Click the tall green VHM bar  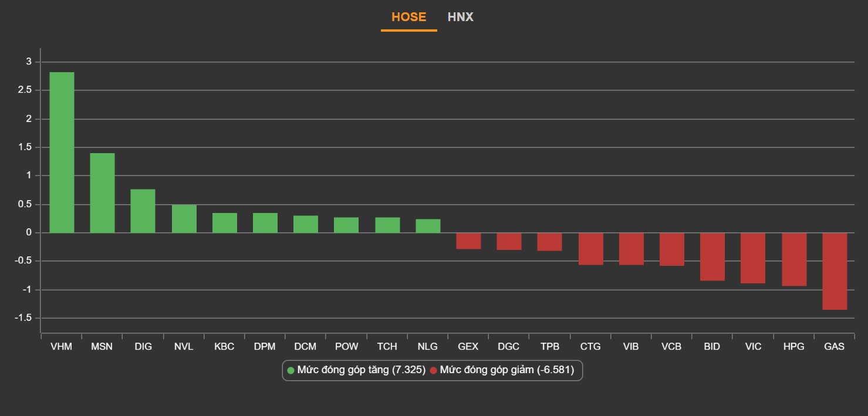pyautogui.click(x=62, y=153)
